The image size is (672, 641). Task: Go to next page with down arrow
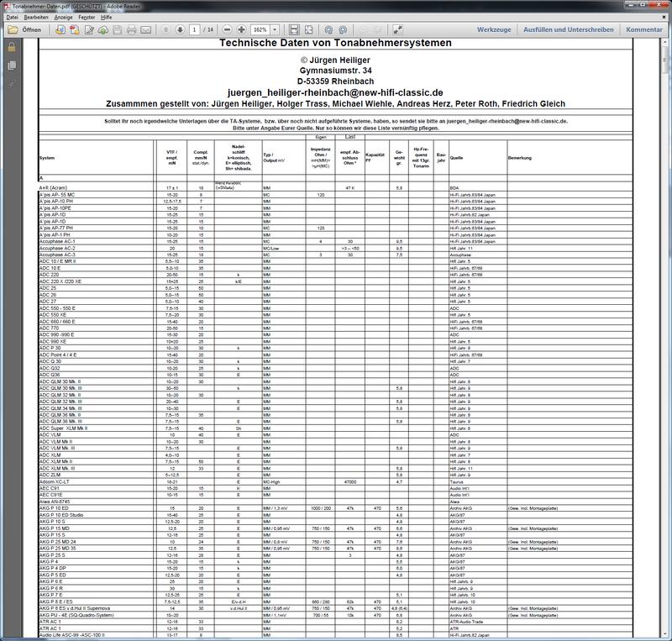point(180,29)
